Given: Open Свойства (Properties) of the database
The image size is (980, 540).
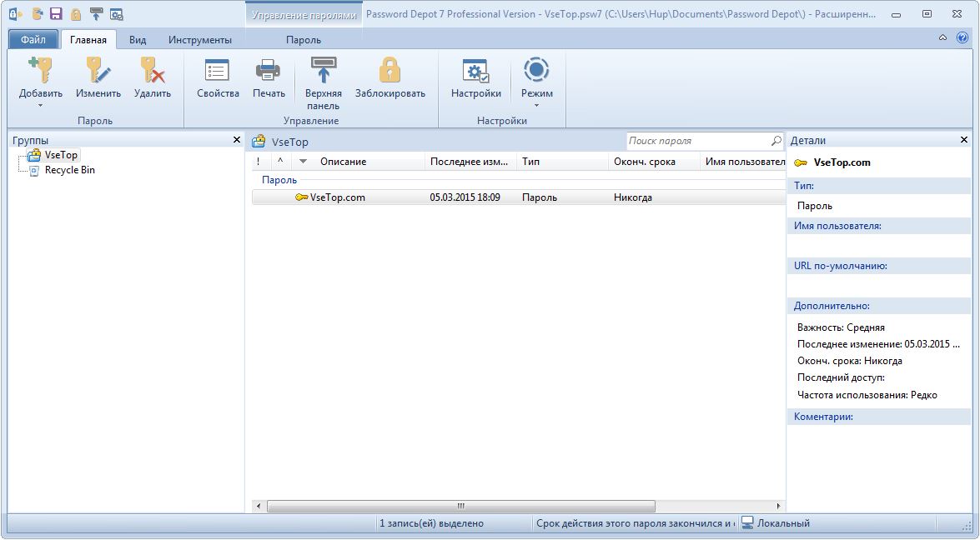Looking at the screenshot, I should 218,77.
